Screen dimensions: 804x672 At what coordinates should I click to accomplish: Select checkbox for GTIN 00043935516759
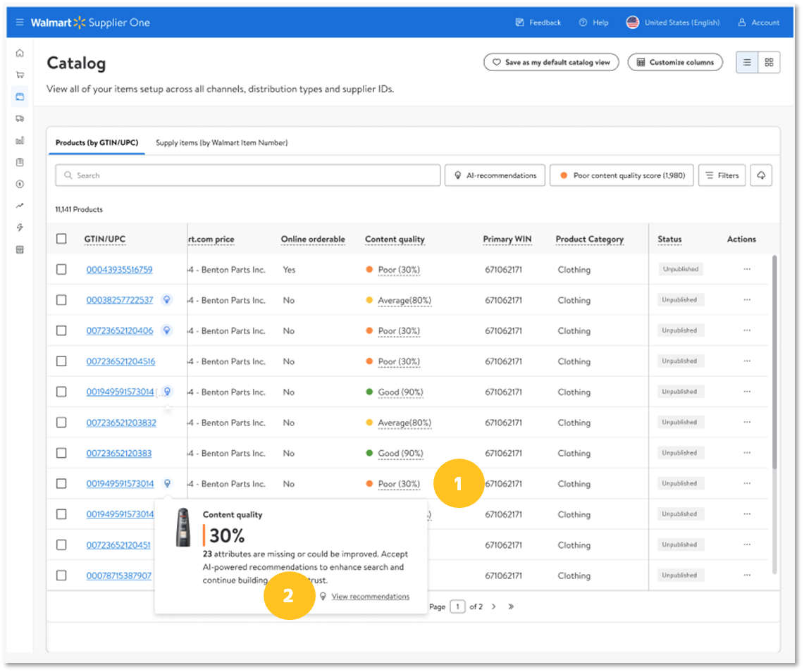[x=61, y=269]
